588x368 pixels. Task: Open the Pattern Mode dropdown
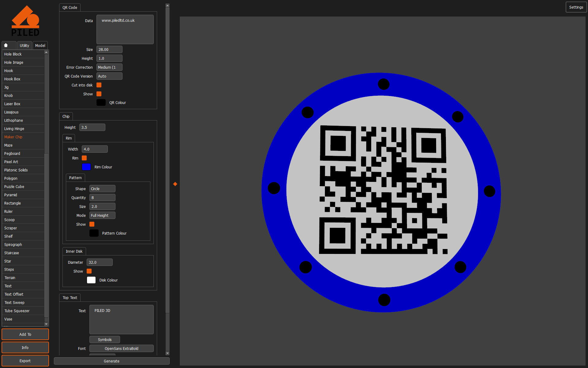pyautogui.click(x=102, y=215)
